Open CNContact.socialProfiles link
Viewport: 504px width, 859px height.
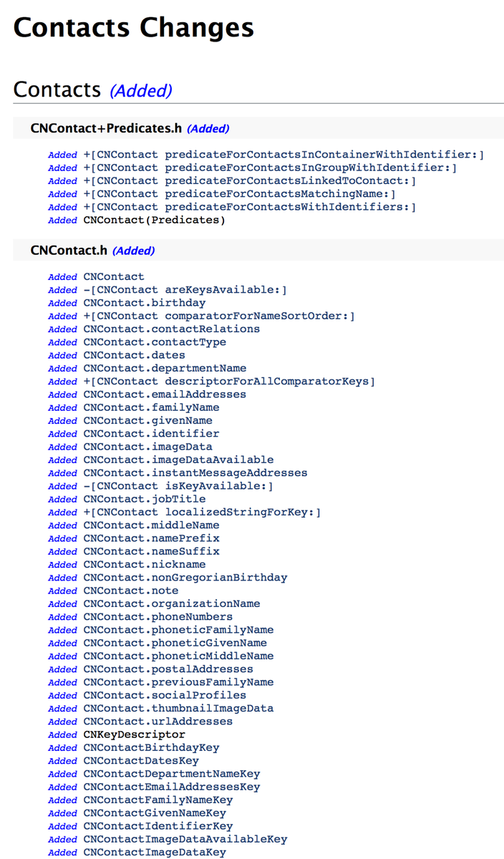pyautogui.click(x=165, y=694)
